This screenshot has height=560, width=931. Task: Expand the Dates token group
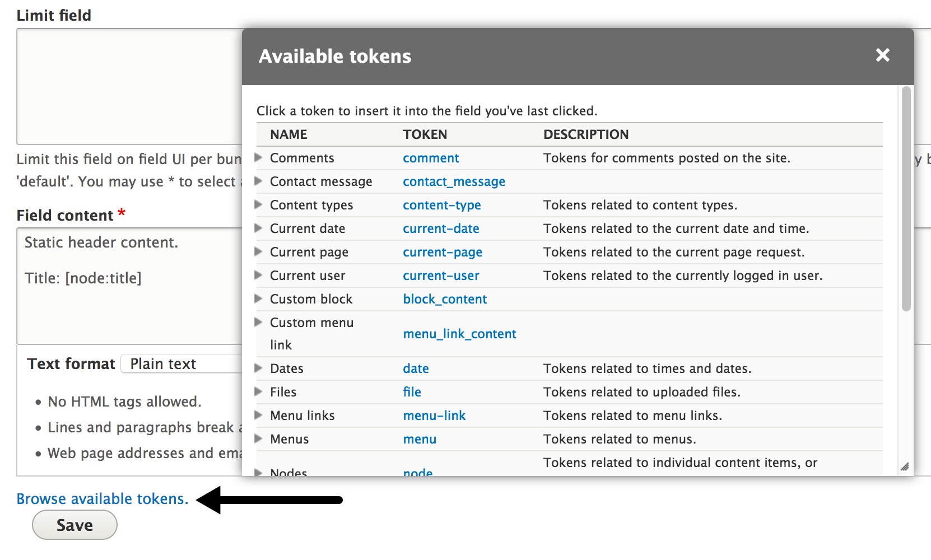(x=258, y=368)
